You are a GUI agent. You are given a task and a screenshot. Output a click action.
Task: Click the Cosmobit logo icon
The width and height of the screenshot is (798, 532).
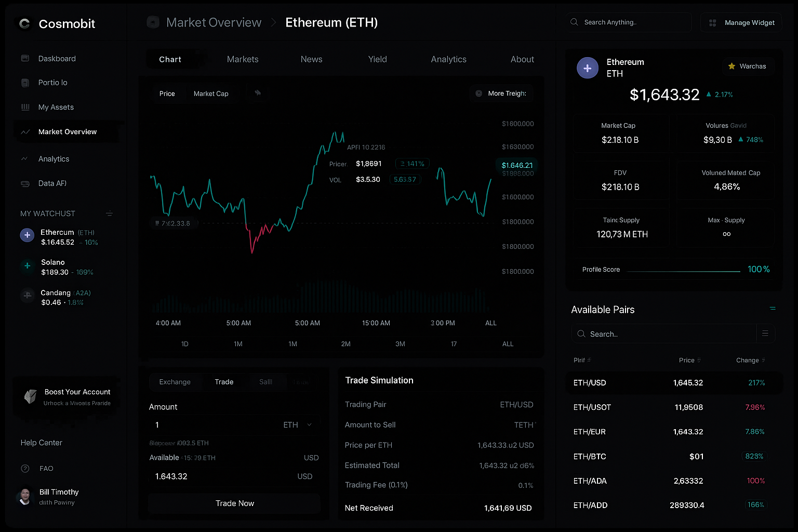24,23
